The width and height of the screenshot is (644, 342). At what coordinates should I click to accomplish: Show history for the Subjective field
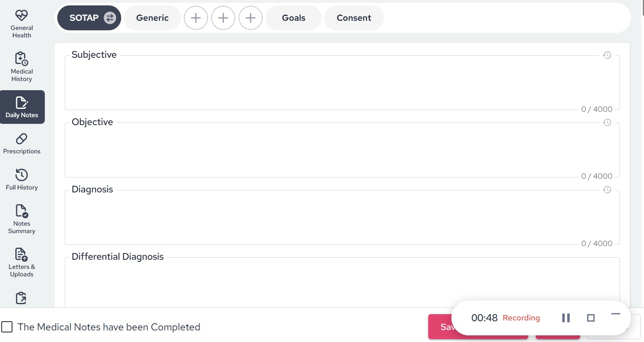pyautogui.click(x=607, y=55)
